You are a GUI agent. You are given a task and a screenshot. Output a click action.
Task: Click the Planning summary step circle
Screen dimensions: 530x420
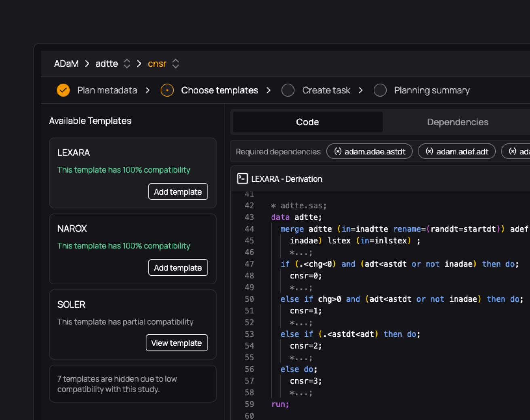click(x=380, y=90)
